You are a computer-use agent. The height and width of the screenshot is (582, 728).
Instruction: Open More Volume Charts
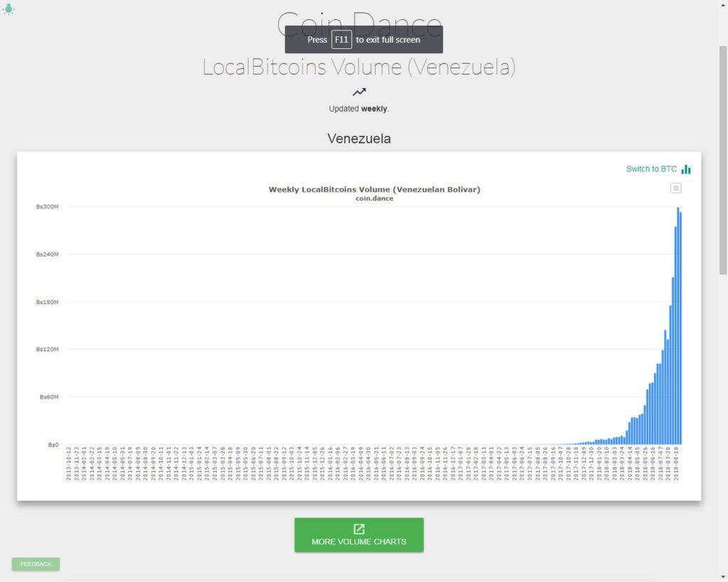[359, 535]
